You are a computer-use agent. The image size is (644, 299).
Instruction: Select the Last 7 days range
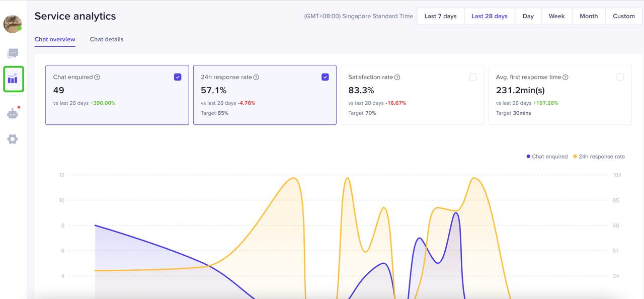point(440,16)
